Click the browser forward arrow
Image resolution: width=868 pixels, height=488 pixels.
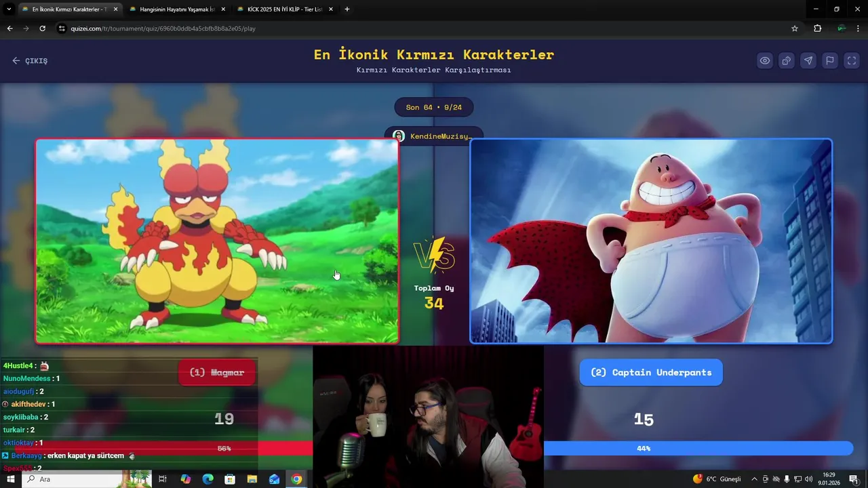coord(26,28)
